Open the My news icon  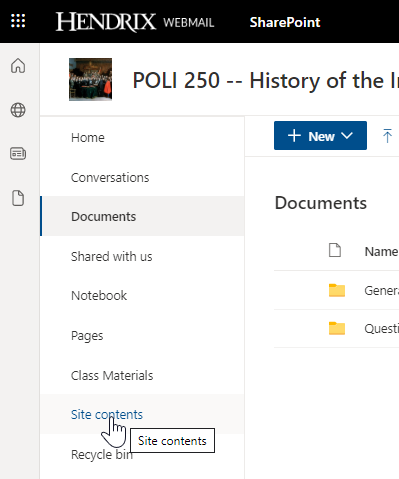click(x=18, y=154)
